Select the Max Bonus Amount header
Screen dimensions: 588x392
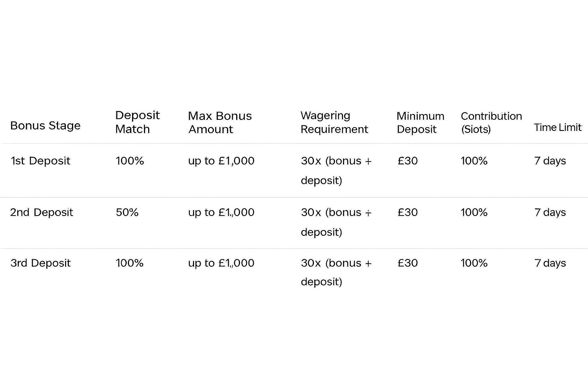[x=220, y=122]
